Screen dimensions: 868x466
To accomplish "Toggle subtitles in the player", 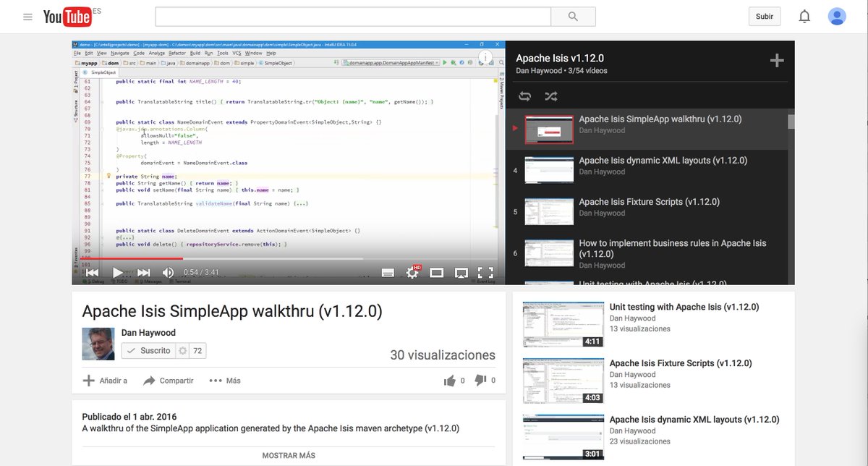I will [x=388, y=273].
